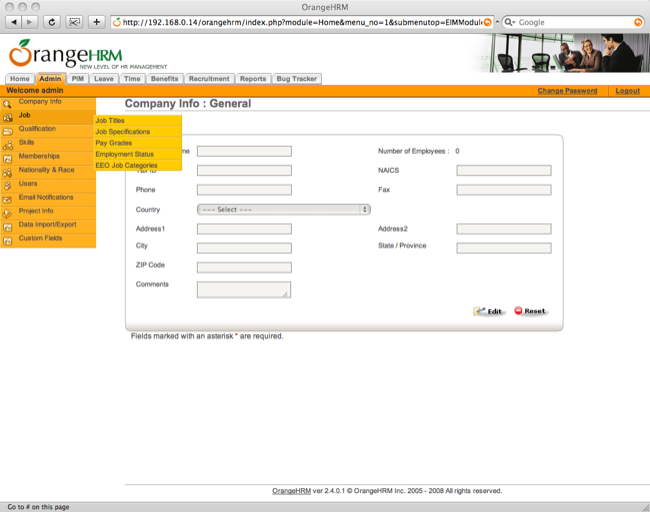
Task: Click the Fax input field
Action: [x=504, y=190]
